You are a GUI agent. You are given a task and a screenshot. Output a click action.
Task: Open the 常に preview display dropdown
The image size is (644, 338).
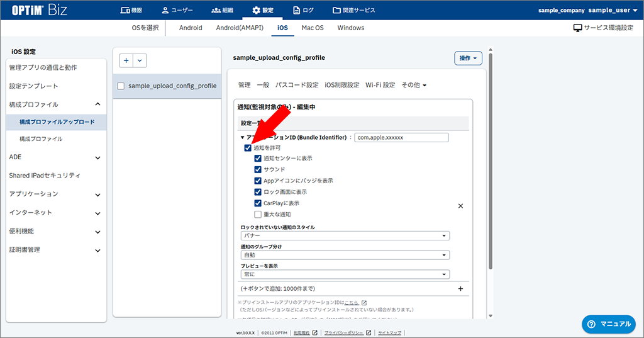coord(345,274)
